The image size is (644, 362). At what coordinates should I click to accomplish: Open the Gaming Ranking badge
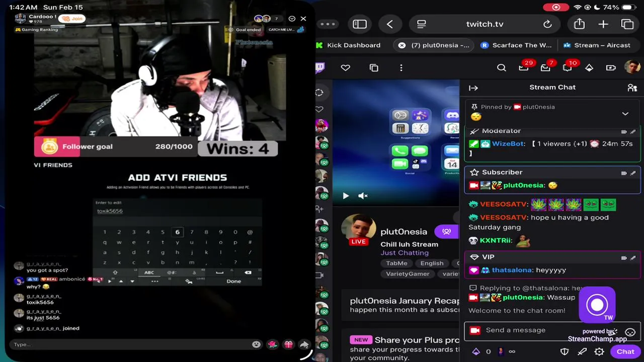tap(36, 30)
